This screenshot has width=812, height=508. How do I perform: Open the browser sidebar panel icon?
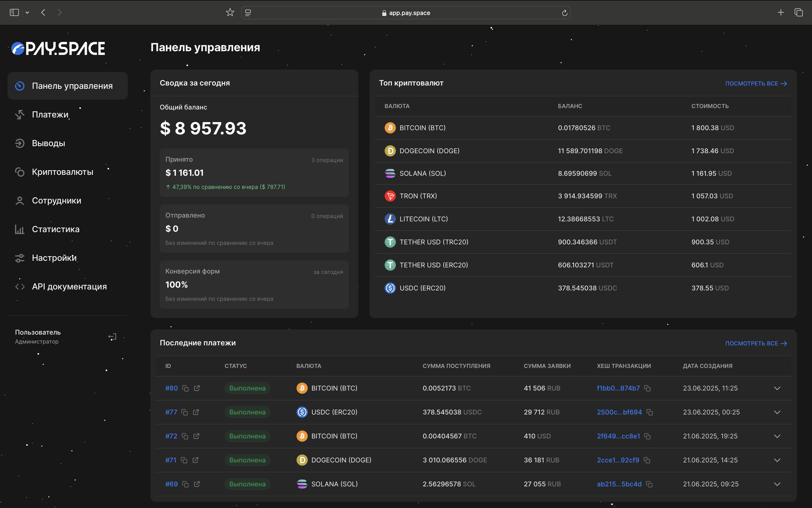coord(14,13)
